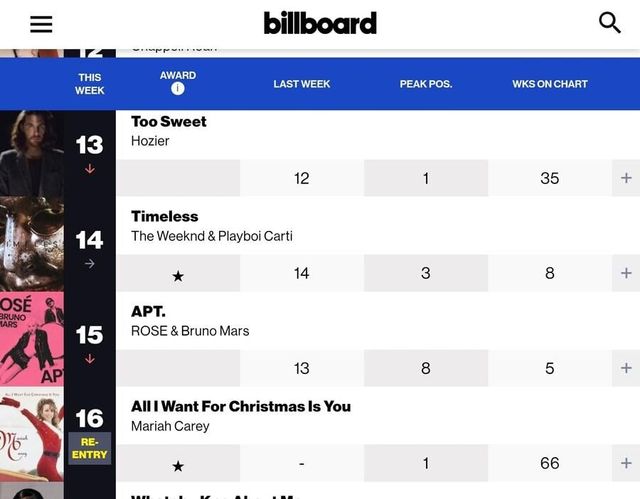Open the Hozier artist link
Screen dimensions: 640x499
click(150, 141)
